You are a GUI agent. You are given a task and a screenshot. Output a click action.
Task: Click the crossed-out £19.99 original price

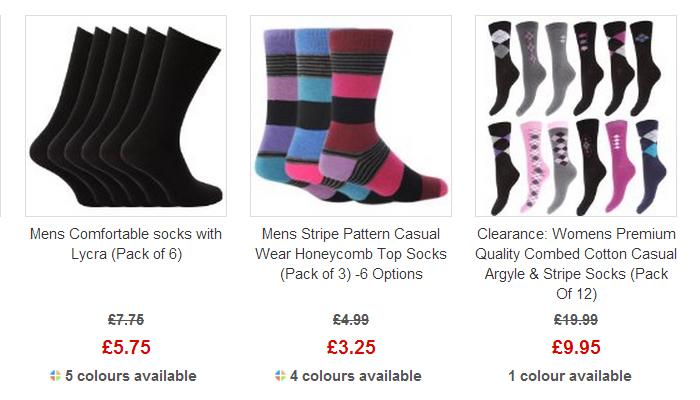[x=576, y=320]
